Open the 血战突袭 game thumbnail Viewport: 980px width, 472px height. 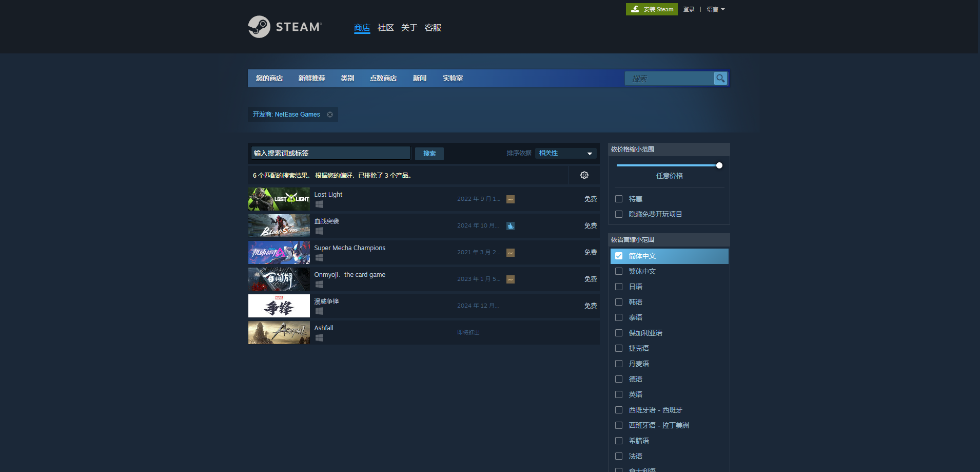279,226
